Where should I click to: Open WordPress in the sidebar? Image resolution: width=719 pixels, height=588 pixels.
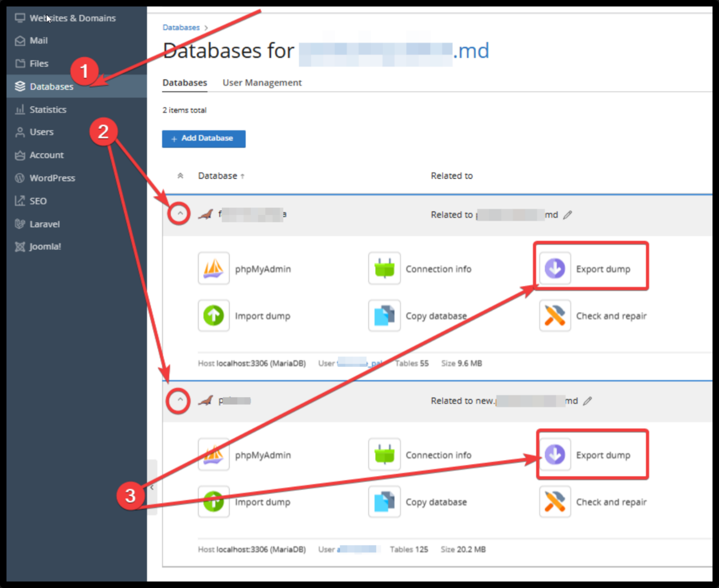click(x=76, y=178)
